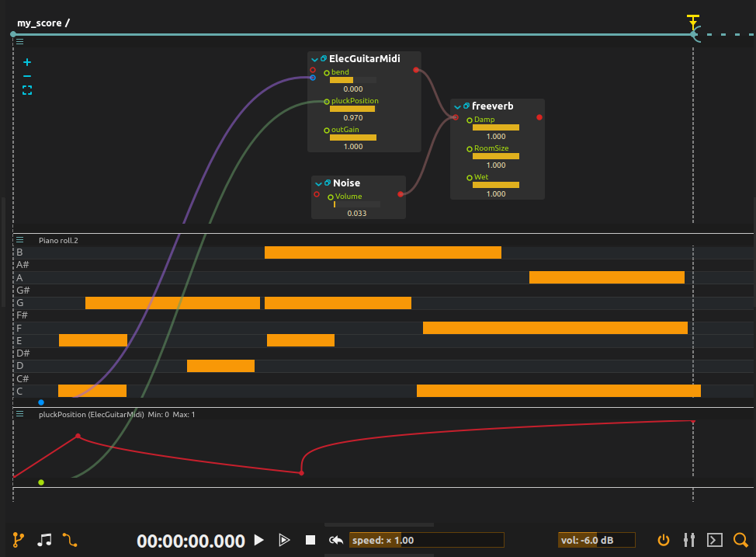
Task: Click the Noise Volume slider
Action: click(x=357, y=204)
